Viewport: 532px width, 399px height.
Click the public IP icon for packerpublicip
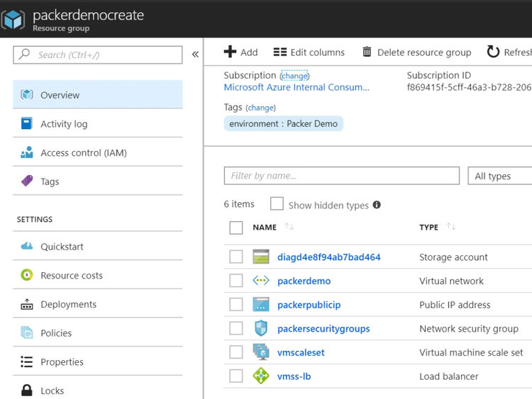261,305
